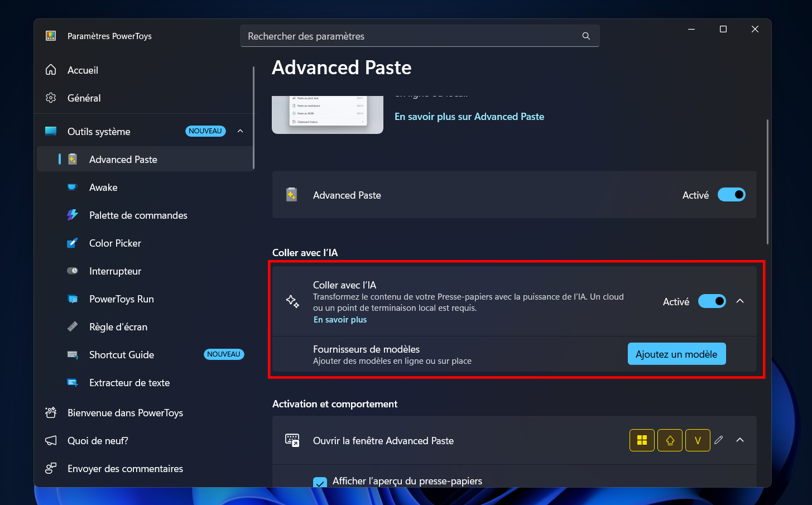Click the PowerToys Run icon
This screenshot has width=812, height=505.
pyautogui.click(x=73, y=299)
